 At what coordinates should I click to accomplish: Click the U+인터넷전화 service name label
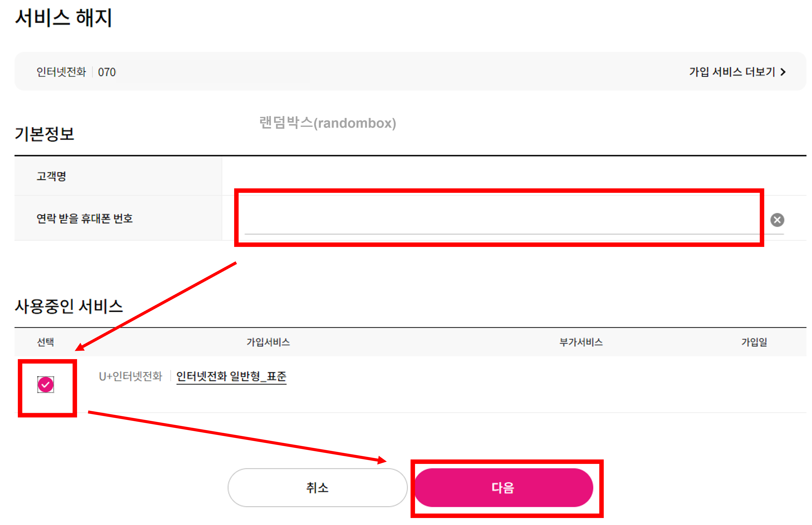(131, 376)
